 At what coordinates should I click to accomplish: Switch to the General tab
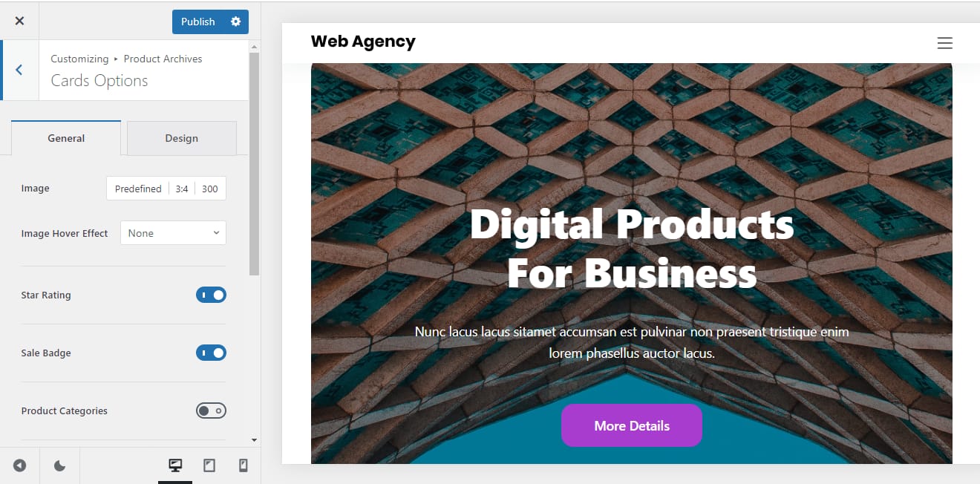[66, 138]
